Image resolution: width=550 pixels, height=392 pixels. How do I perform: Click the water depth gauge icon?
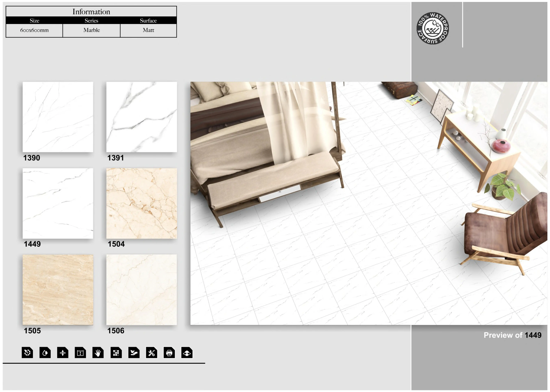click(x=80, y=353)
